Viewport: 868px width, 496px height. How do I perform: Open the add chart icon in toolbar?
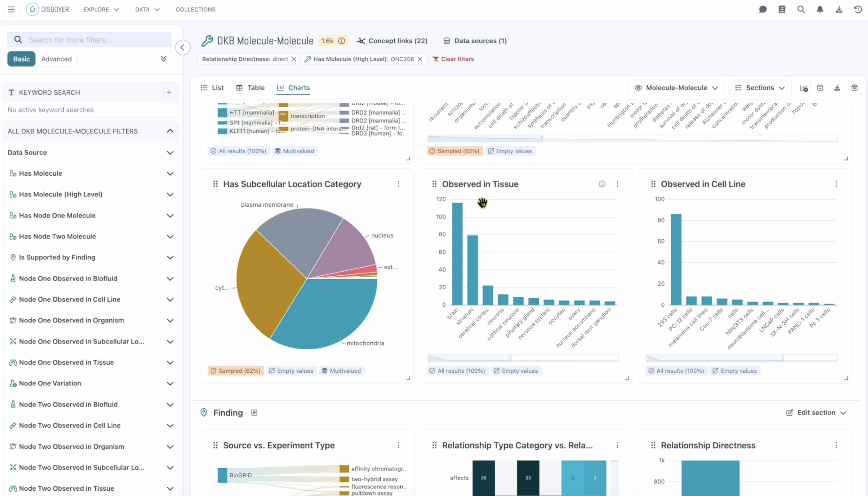[x=803, y=88]
